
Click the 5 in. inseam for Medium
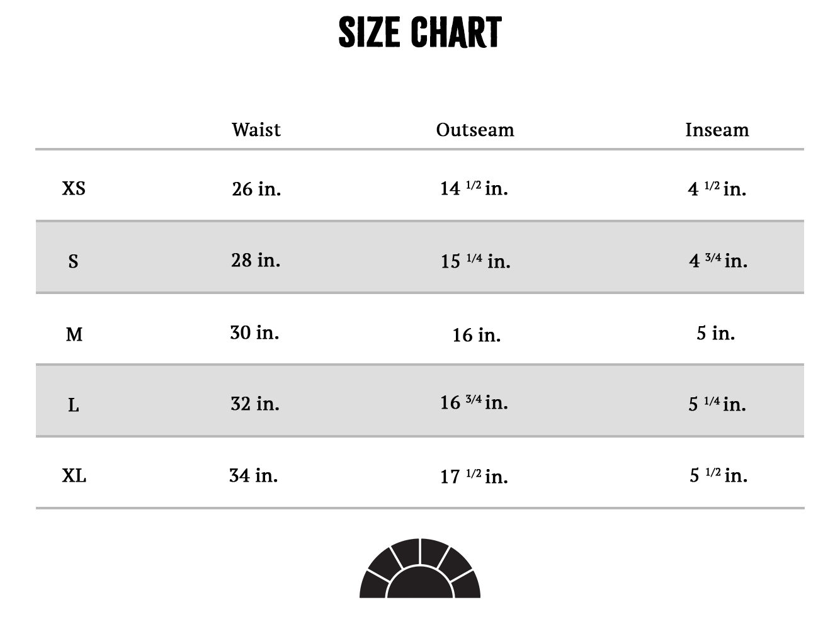click(x=715, y=332)
